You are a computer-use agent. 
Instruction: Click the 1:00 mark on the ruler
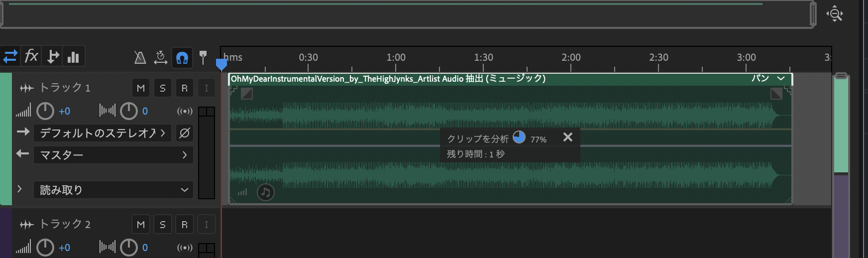[x=396, y=57]
